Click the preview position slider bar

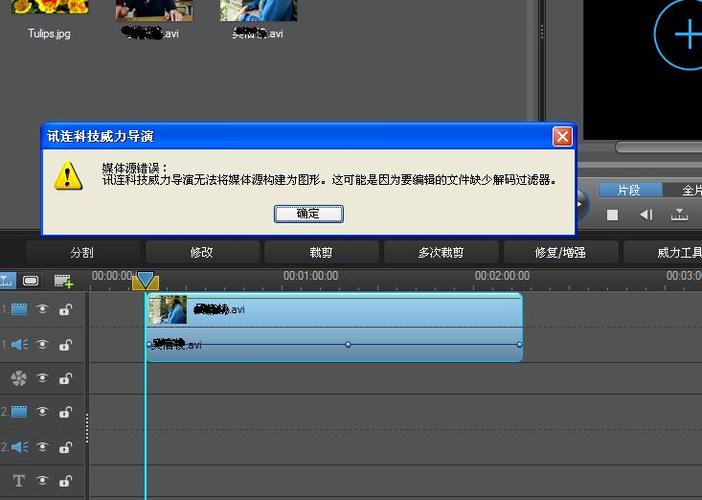659,147
